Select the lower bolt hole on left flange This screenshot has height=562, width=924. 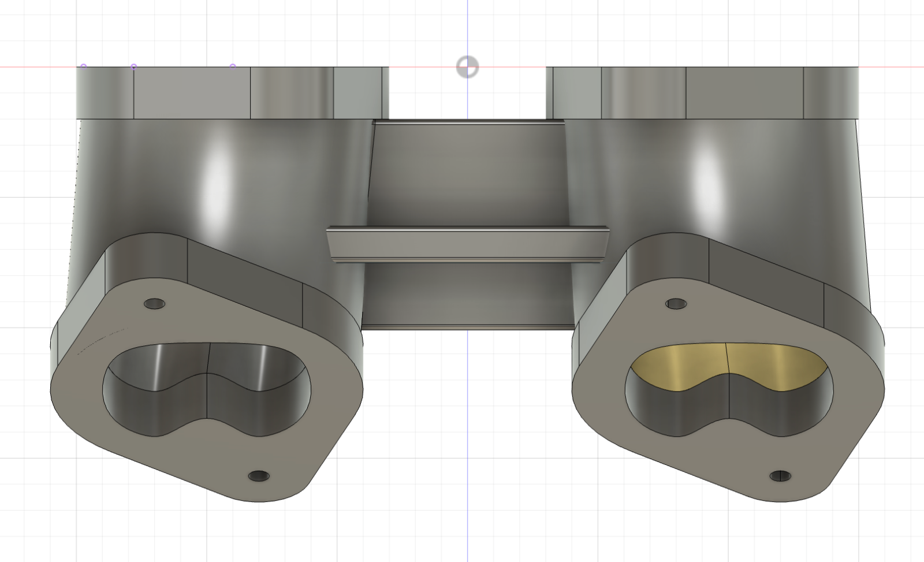click(259, 477)
